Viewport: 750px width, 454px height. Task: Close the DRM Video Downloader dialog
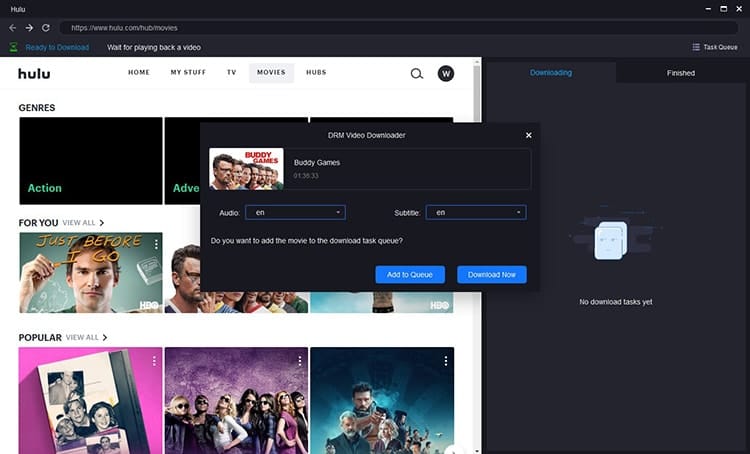point(529,135)
